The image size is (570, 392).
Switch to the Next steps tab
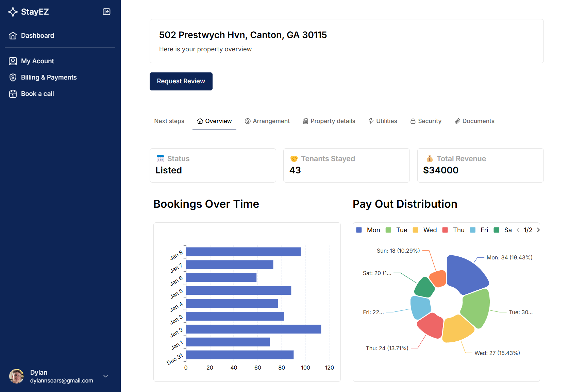169,121
